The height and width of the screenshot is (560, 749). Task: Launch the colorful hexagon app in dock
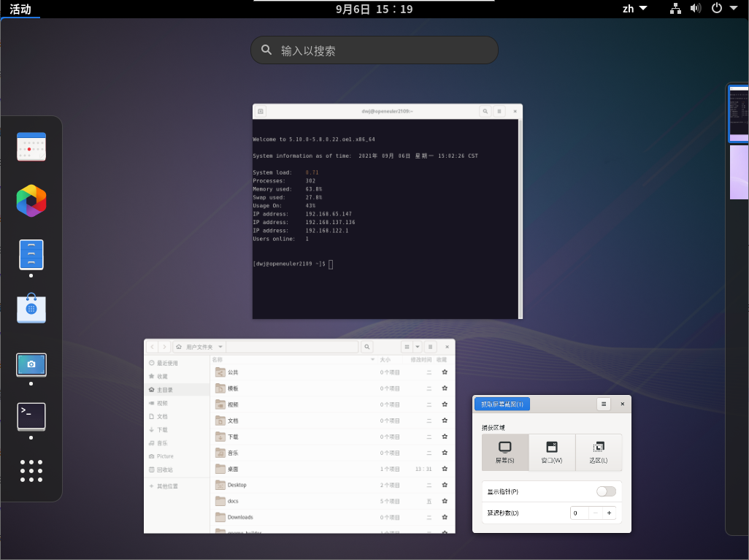pos(31,201)
